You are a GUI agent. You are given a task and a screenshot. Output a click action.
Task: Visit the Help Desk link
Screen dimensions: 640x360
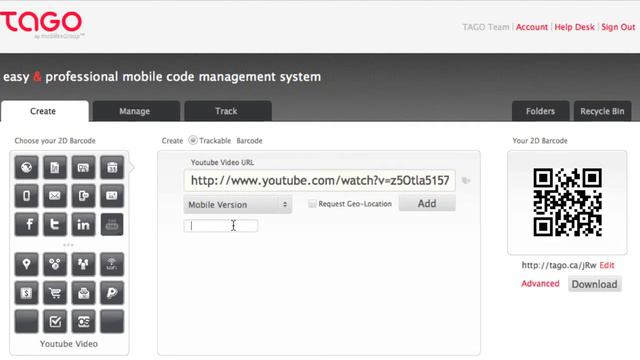(x=574, y=27)
